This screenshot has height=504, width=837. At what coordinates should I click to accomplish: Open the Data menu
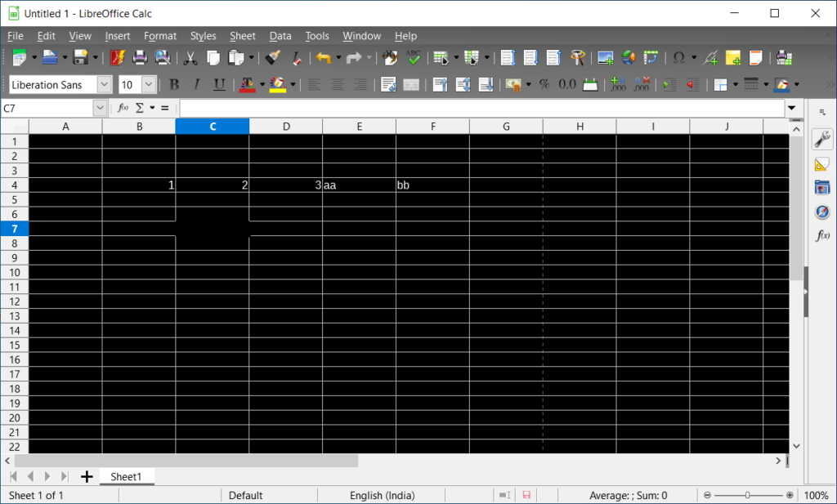tap(280, 36)
